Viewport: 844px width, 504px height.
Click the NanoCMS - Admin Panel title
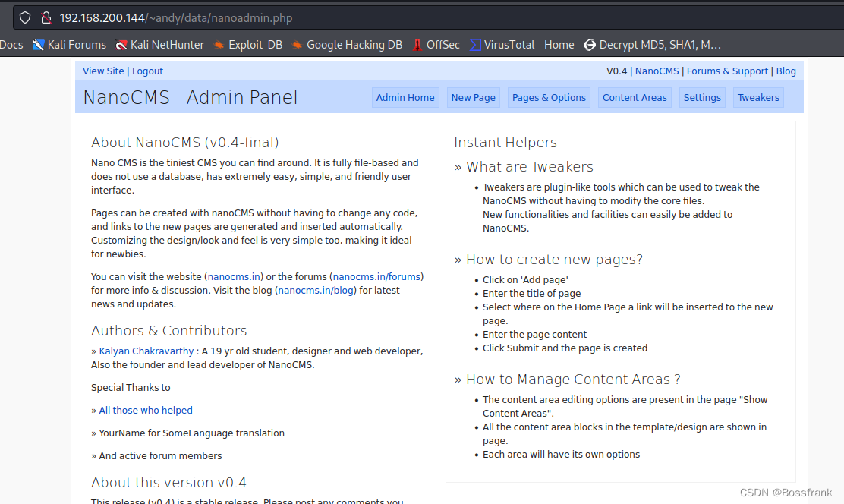(190, 97)
